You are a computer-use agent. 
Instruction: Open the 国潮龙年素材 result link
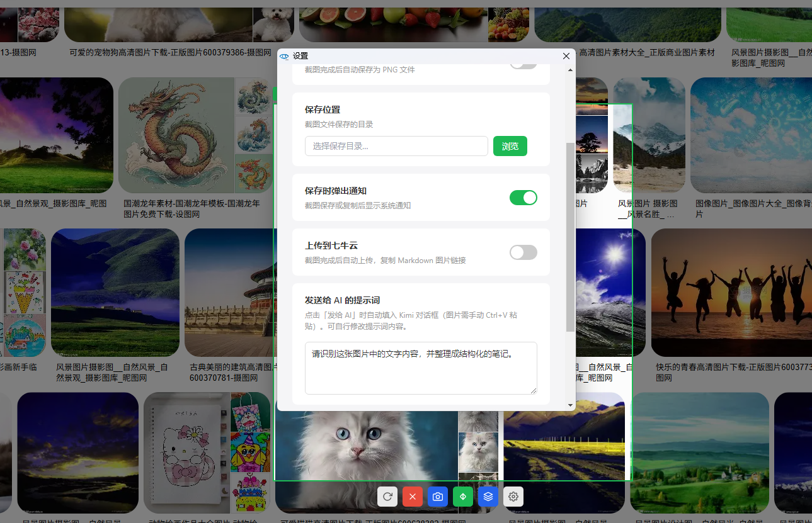coord(192,209)
